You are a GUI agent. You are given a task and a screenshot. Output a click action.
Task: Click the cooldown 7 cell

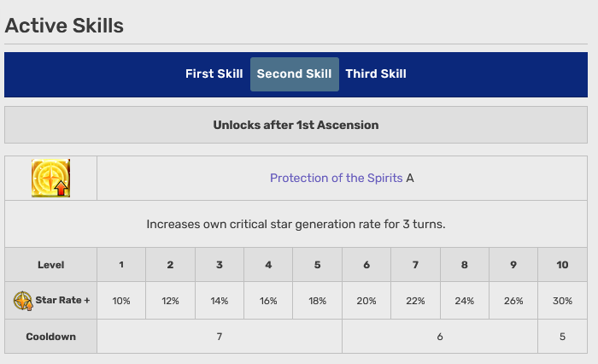(220, 337)
